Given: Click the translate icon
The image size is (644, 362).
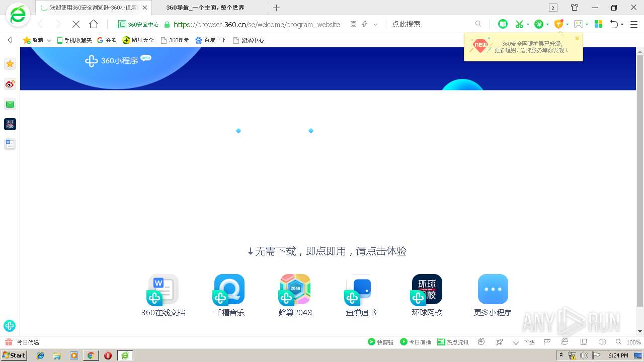Looking at the screenshot, I should (539, 24).
